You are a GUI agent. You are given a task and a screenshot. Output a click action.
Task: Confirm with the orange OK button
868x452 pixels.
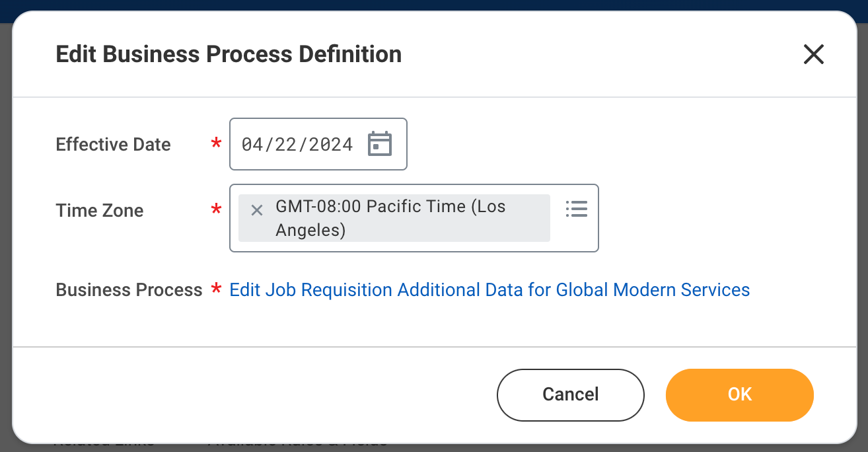click(x=739, y=395)
